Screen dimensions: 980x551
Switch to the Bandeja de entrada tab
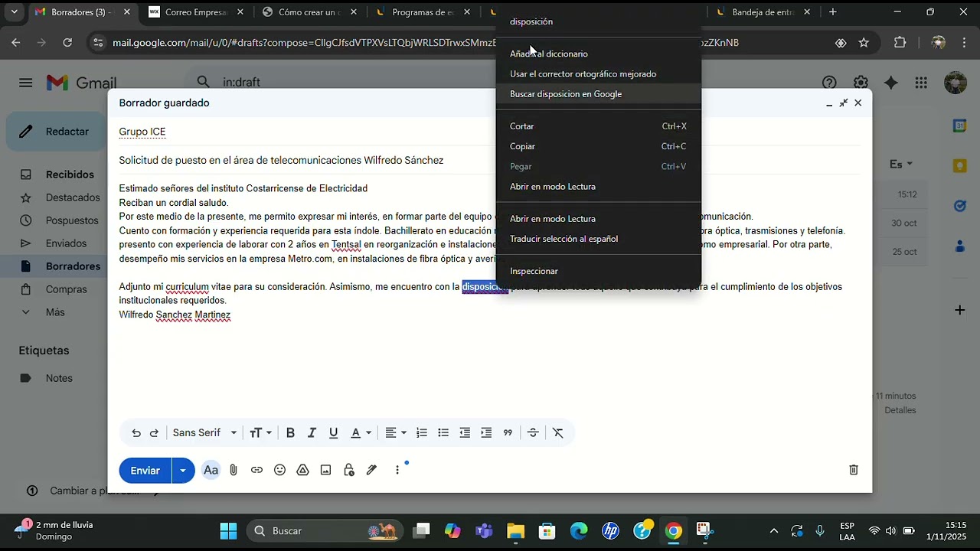(762, 12)
